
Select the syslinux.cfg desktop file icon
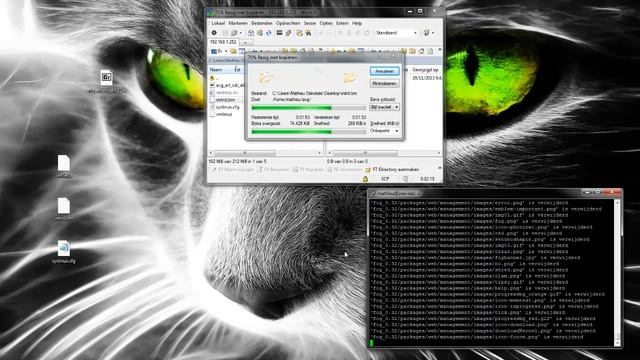click(x=64, y=252)
